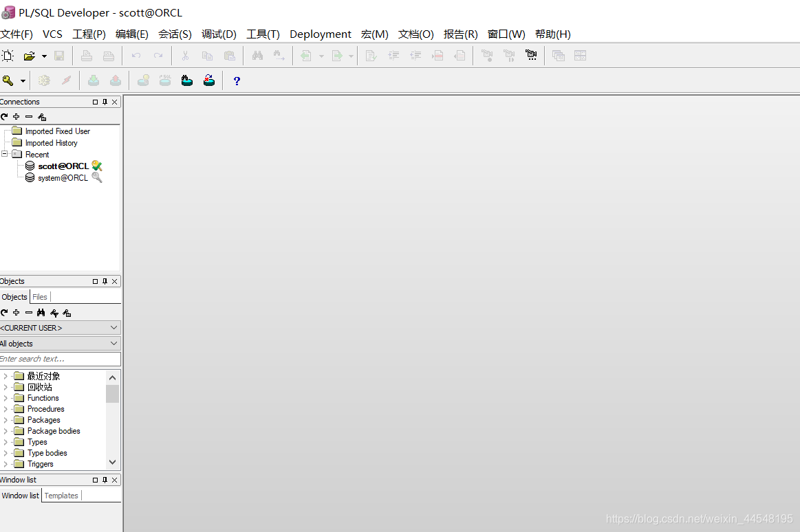This screenshot has height=532, width=800.
Task: Expand the Packages folder
Action: (6, 420)
